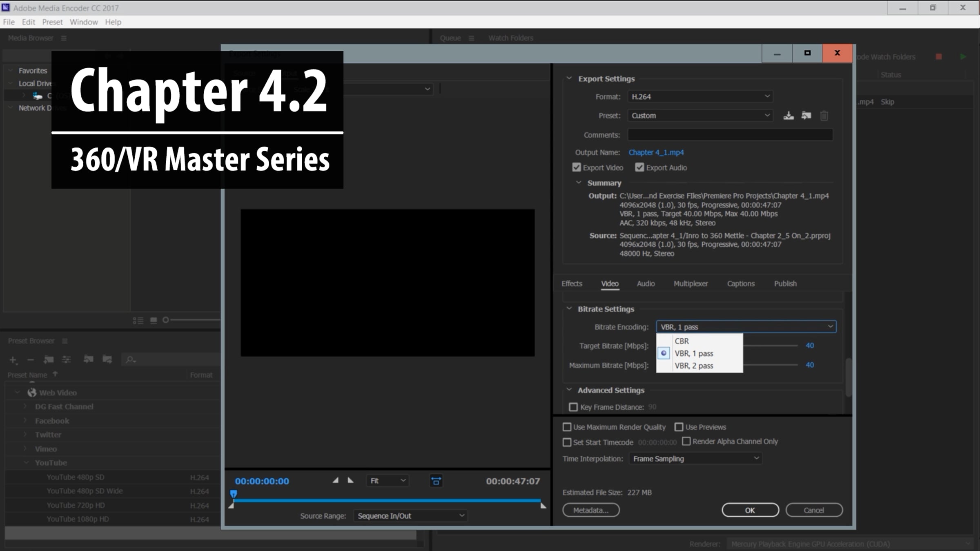This screenshot has width=980, height=551.
Task: Click the Maximum Bitrate value 40
Action: [810, 365]
